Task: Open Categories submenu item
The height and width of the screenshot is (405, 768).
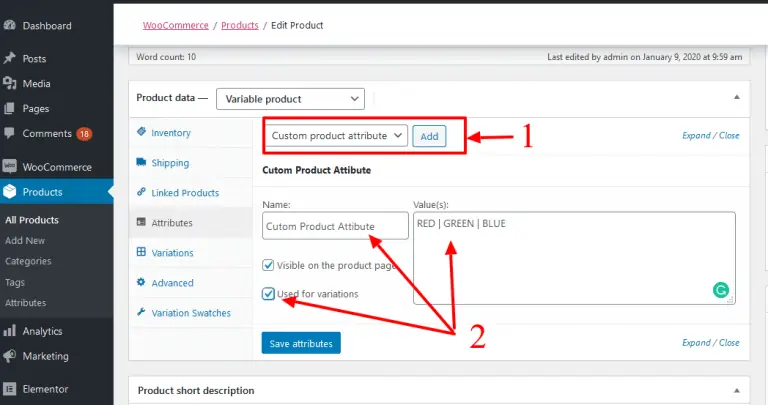Action: [28, 261]
